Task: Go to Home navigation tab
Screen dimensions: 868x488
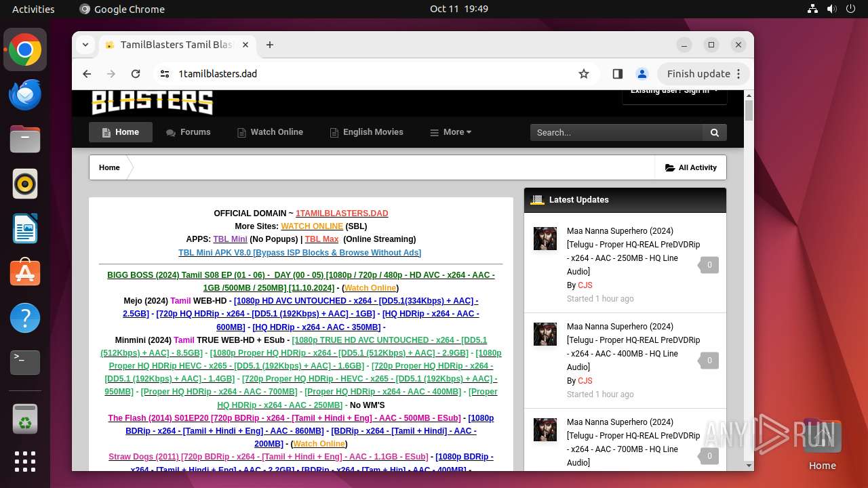Action: 121,132
